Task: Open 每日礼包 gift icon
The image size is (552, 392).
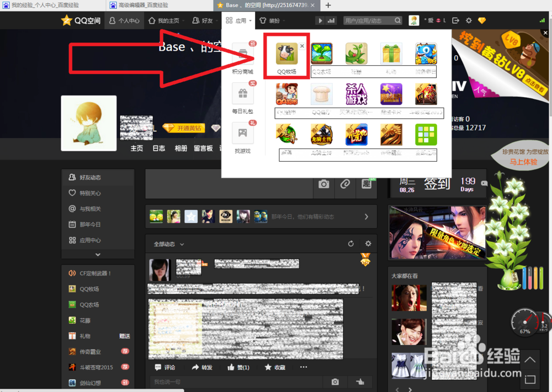Action: pyautogui.click(x=242, y=98)
